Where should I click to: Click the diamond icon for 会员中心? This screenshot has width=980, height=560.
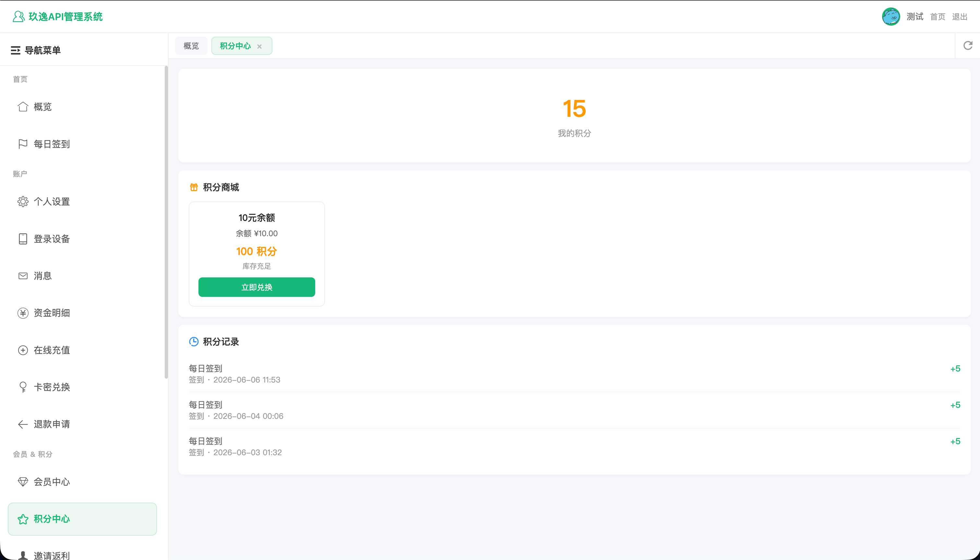pyautogui.click(x=23, y=481)
